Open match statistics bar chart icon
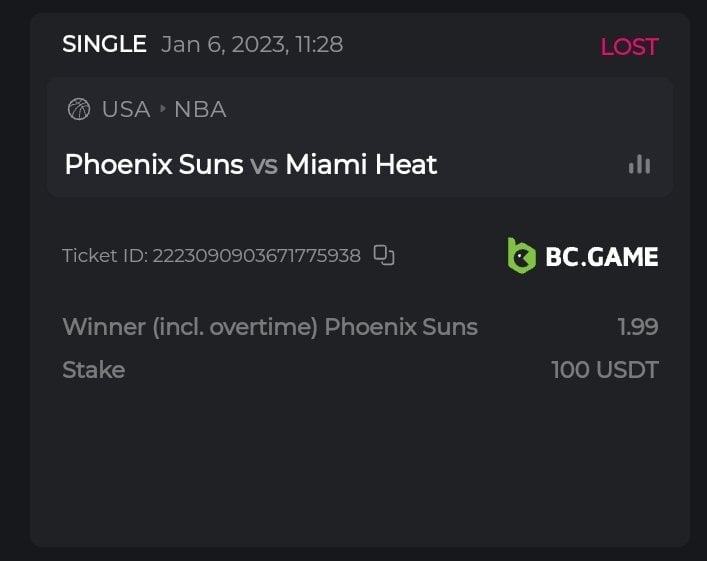707x561 pixels. 639,164
